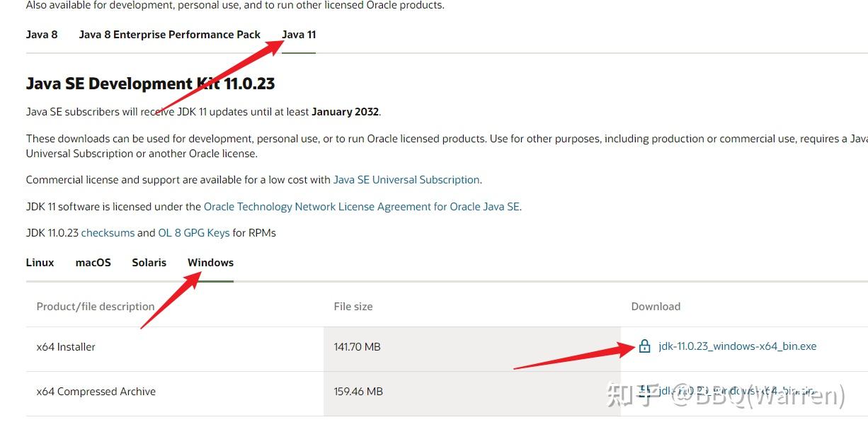868x432 pixels.
Task: Select the Java 11 tab
Action: tap(299, 34)
